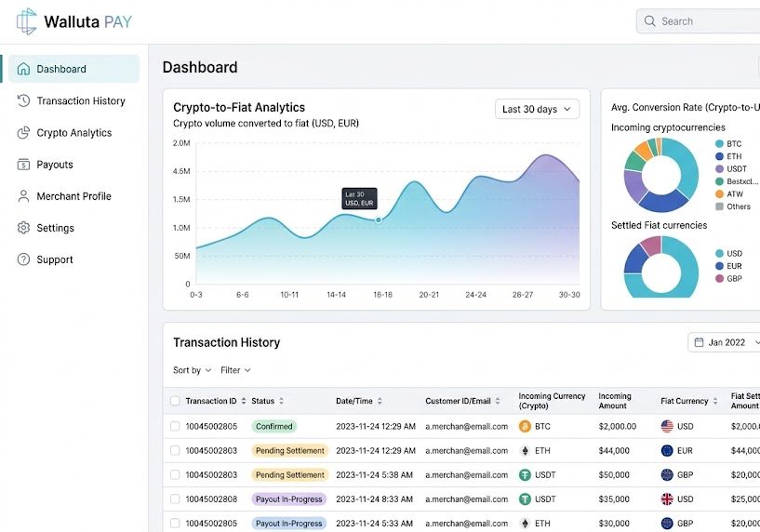The width and height of the screenshot is (760, 532).
Task: Open the Jan 2022 date dropdown
Action: pyautogui.click(x=724, y=342)
